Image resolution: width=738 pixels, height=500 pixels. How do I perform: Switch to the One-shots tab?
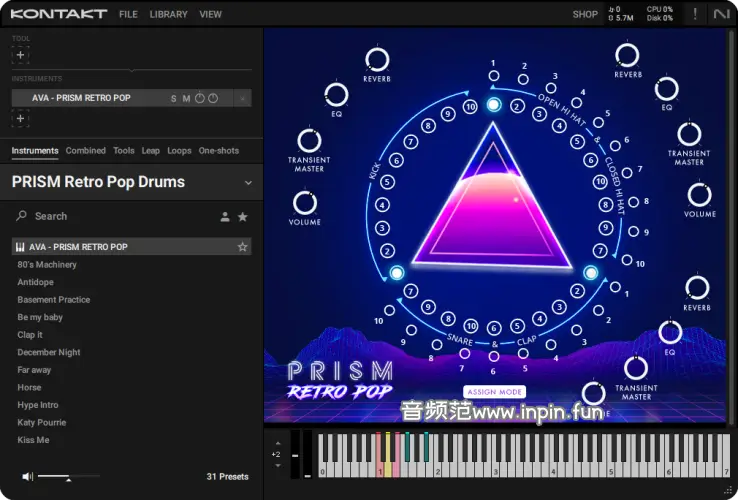point(218,151)
